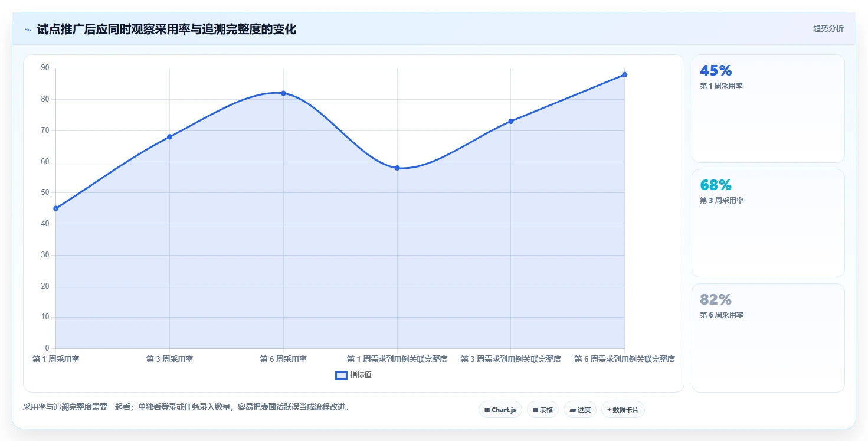Viewport: 868px width, 441px height.
Task: Click the data point at value 58
Action: coord(397,168)
